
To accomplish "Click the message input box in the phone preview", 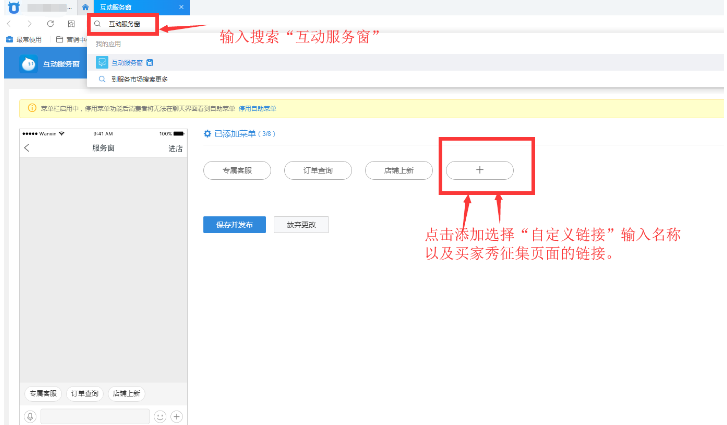I will tap(95, 416).
